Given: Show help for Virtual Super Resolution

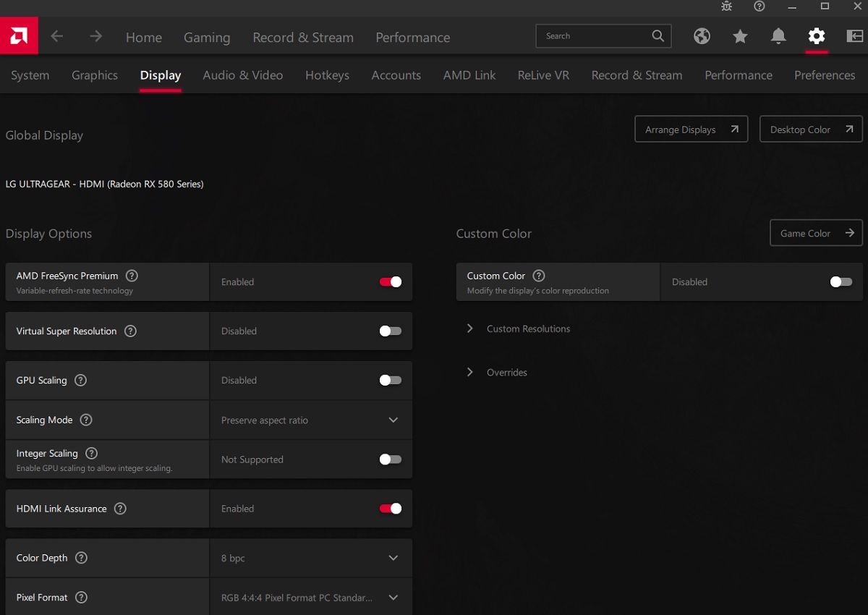Looking at the screenshot, I should pos(130,331).
